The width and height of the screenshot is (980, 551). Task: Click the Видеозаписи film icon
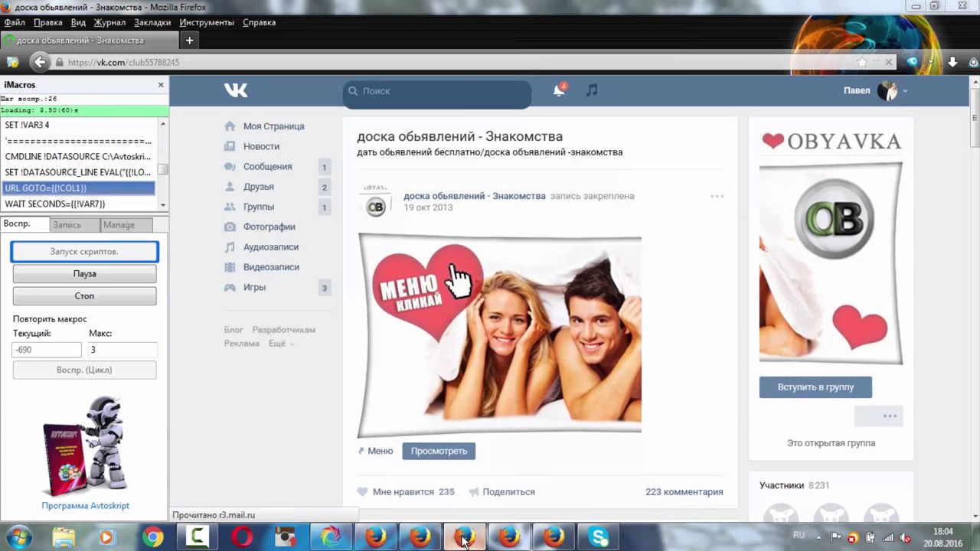tap(230, 267)
